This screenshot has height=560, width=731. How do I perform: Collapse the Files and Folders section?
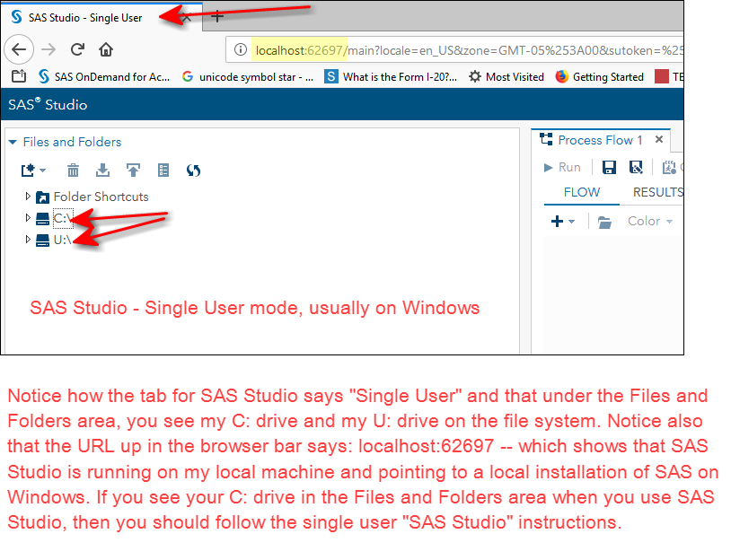tap(13, 142)
